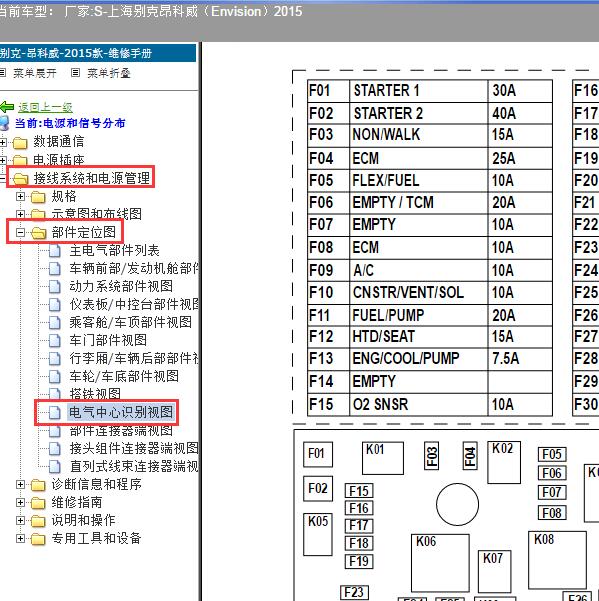Click the 别克-昂科威-2015款-维修手册 title bar
The height and width of the screenshot is (601, 599).
(98, 53)
